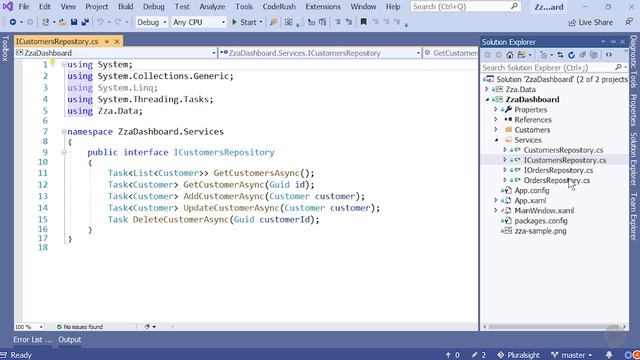Click the New Project toolbar icon
Viewport: 640px width, 360px height.
click(45, 22)
